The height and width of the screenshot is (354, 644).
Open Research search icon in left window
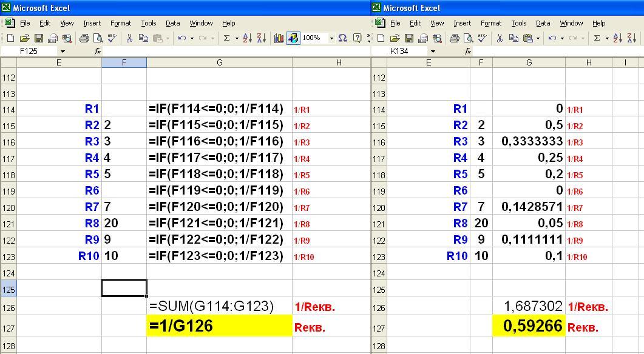click(x=67, y=38)
